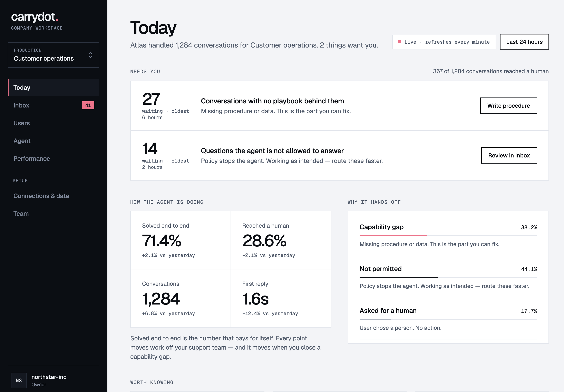
Task: Click the First reply 1.6s card
Action: click(x=281, y=298)
